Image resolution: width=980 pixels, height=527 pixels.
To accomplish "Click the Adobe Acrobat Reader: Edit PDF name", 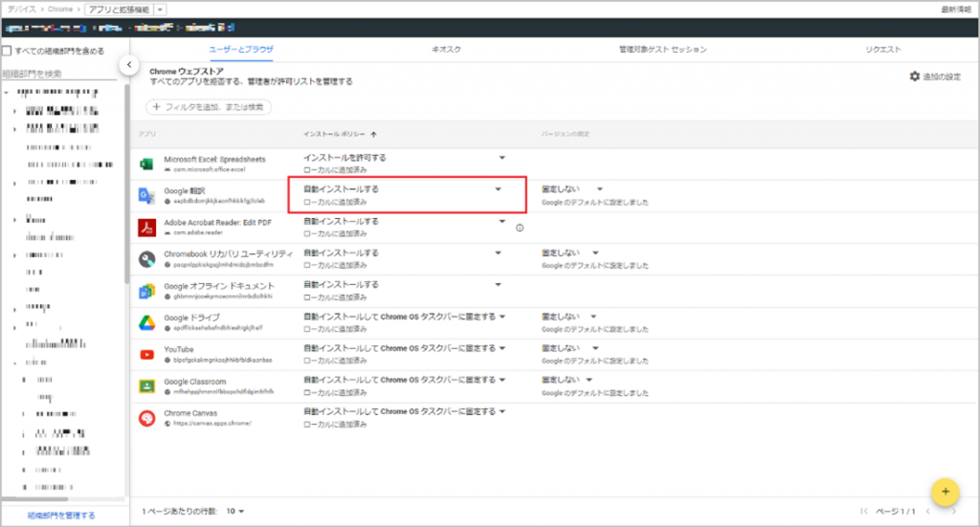I will coord(217,222).
